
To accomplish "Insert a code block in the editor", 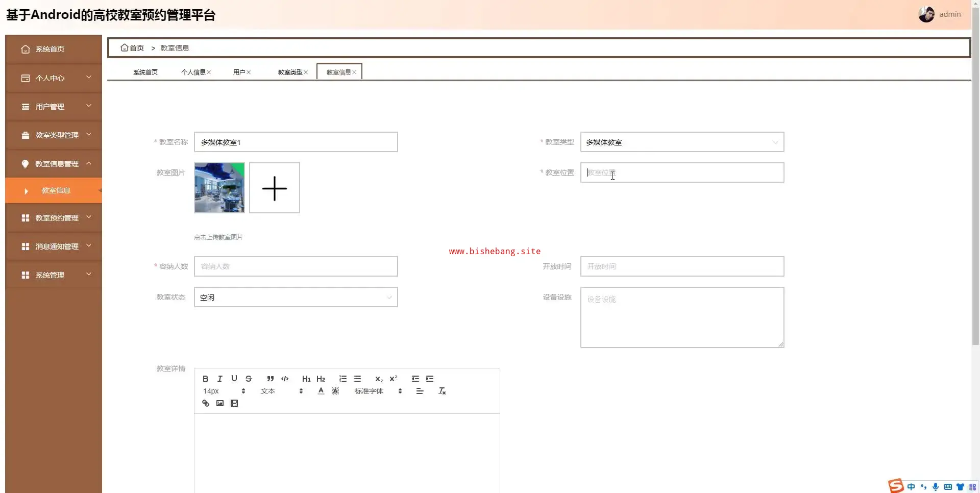I will [x=285, y=379].
